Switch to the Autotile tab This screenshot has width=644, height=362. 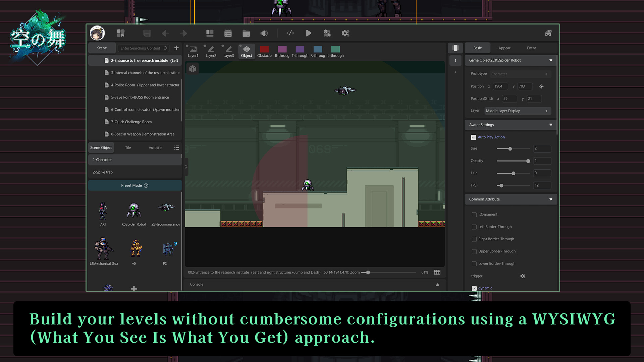tap(155, 147)
